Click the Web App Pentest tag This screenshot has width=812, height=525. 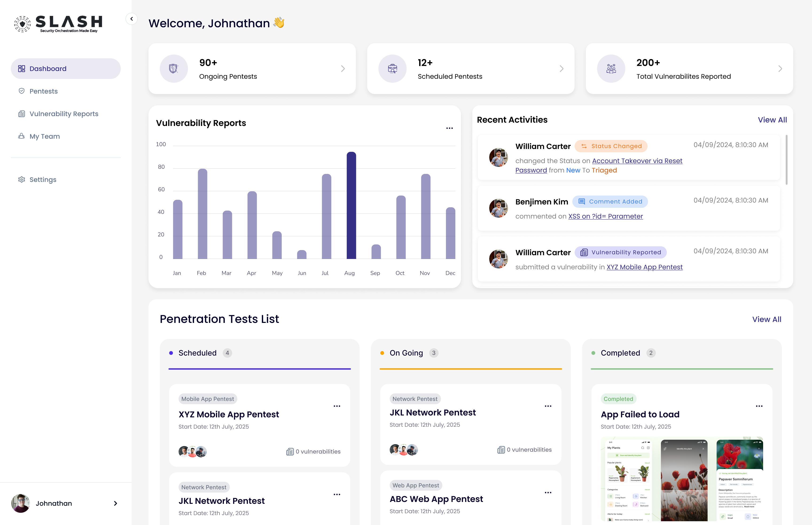pos(416,485)
